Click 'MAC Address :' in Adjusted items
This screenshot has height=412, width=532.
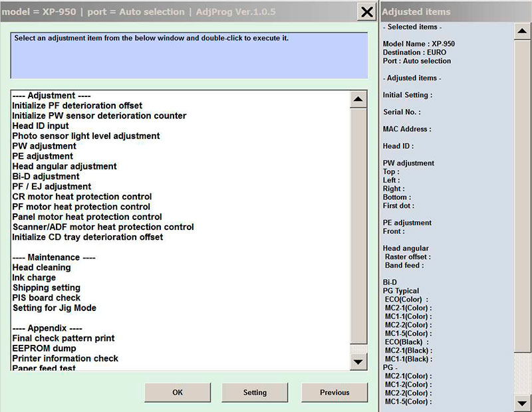coord(407,129)
